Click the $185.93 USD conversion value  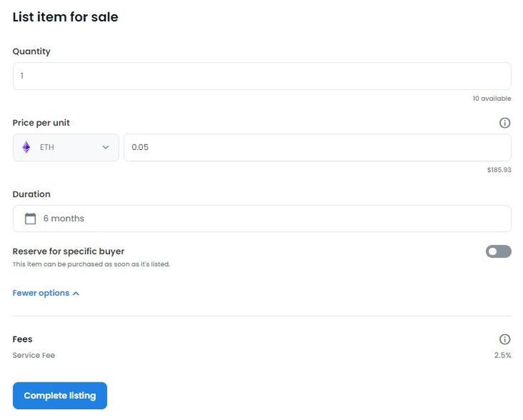click(498, 170)
